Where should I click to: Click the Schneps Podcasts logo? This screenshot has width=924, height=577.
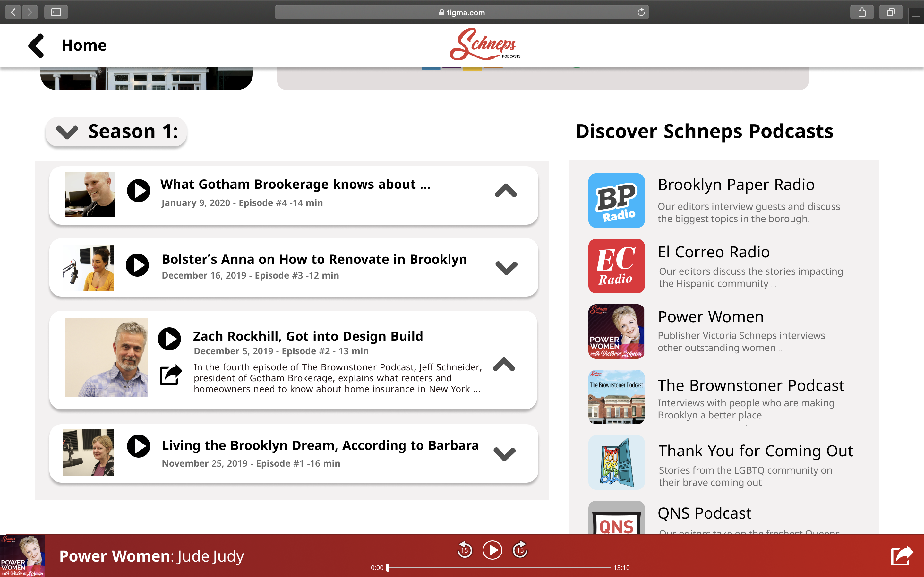[x=485, y=44]
